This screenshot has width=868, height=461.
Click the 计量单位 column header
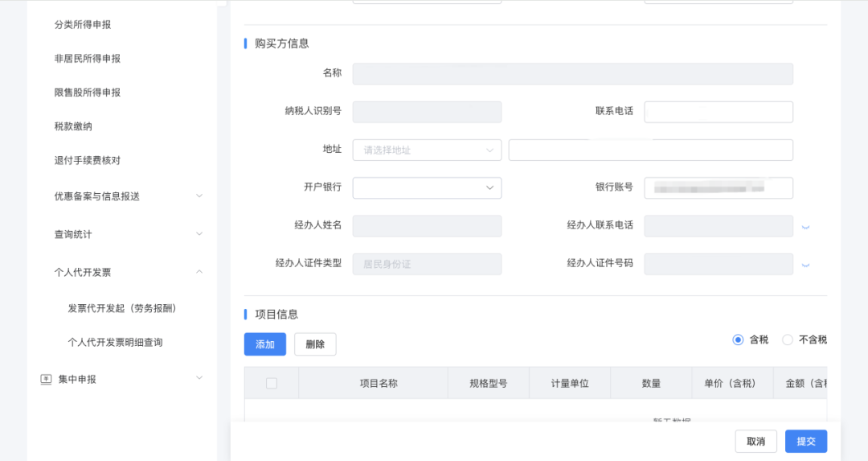(570, 383)
